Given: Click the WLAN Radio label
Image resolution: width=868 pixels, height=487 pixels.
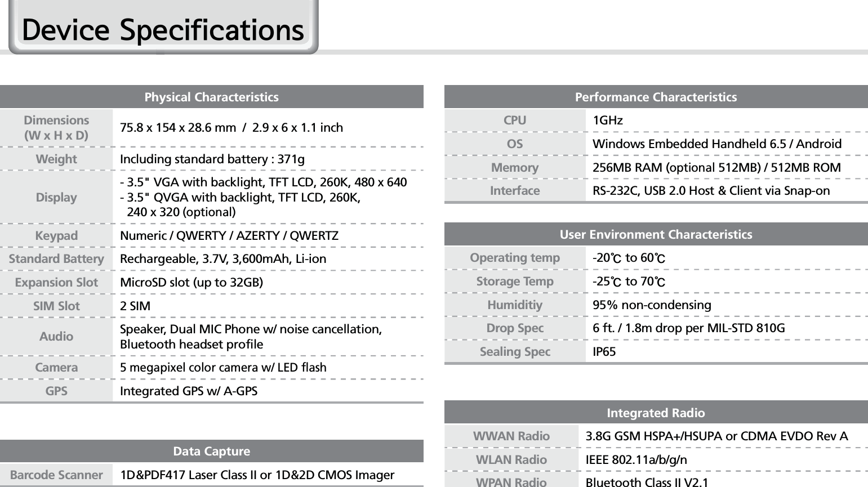Looking at the screenshot, I should click(511, 460).
